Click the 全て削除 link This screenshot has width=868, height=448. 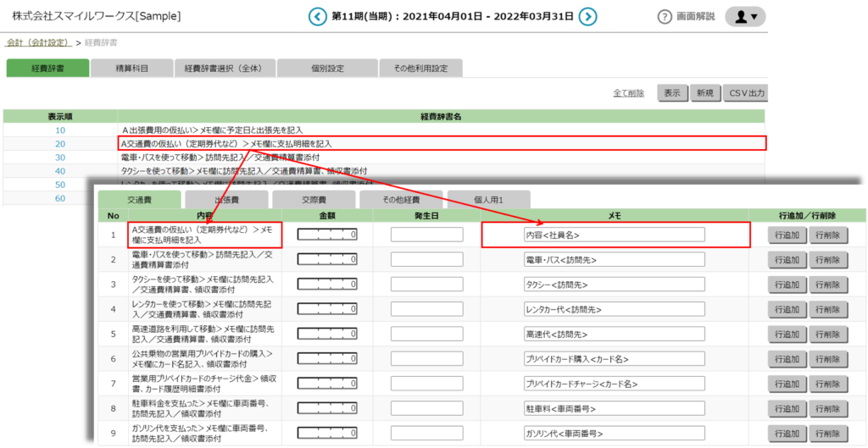628,93
